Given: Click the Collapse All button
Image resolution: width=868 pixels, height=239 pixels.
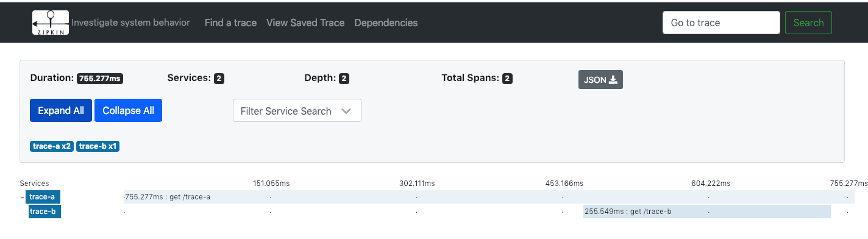Looking at the screenshot, I should click(x=128, y=111).
